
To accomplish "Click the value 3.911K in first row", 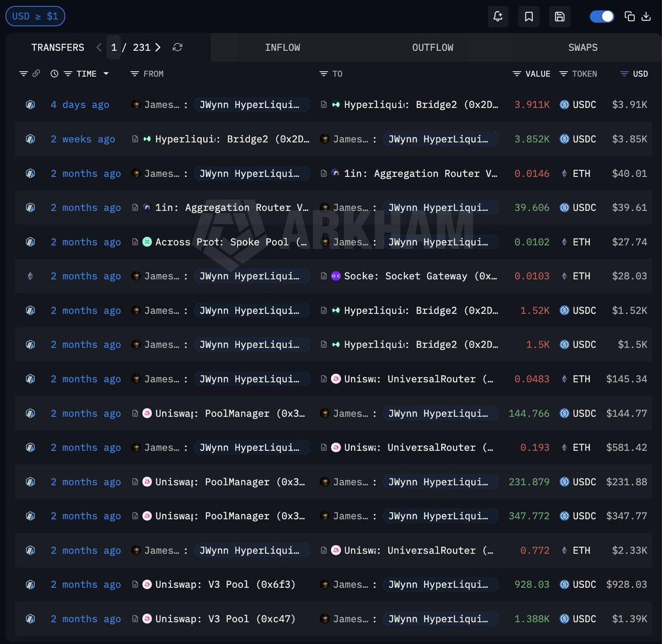I will [x=532, y=105].
